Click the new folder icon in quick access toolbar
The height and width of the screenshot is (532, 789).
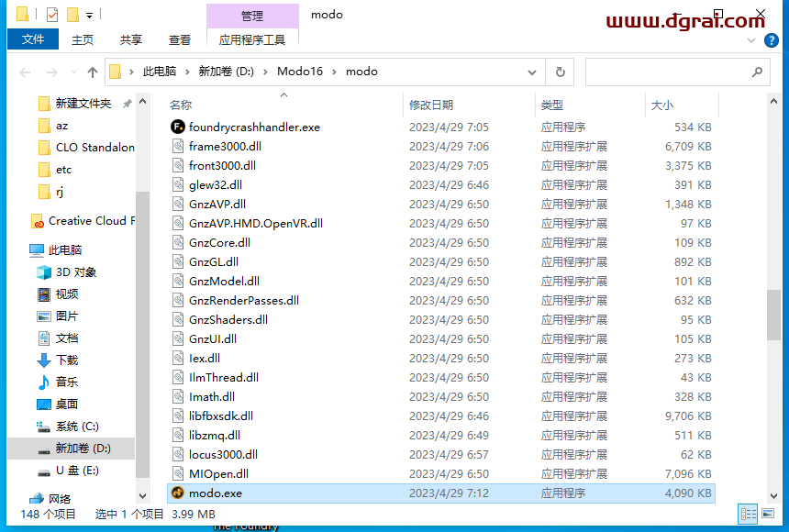tap(73, 15)
